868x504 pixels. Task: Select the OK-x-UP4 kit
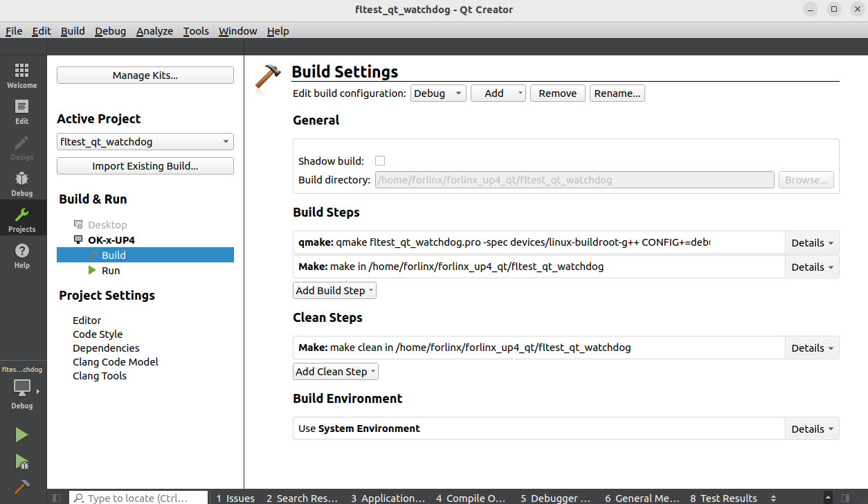tap(111, 240)
